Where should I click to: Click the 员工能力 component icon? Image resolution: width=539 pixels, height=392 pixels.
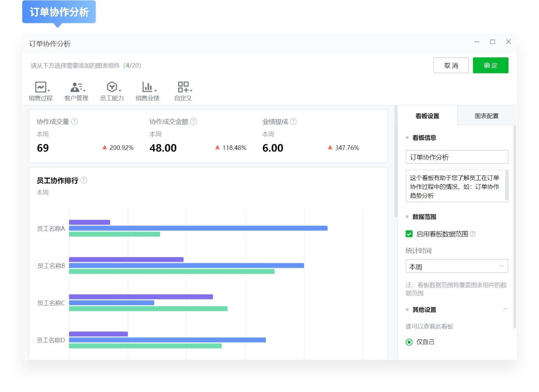111,87
